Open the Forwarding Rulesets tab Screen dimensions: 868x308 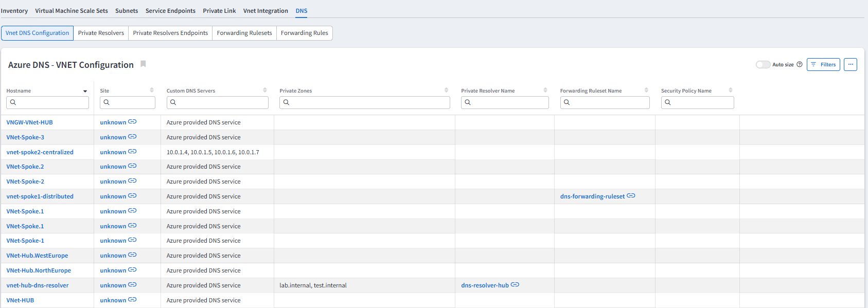pyautogui.click(x=244, y=33)
